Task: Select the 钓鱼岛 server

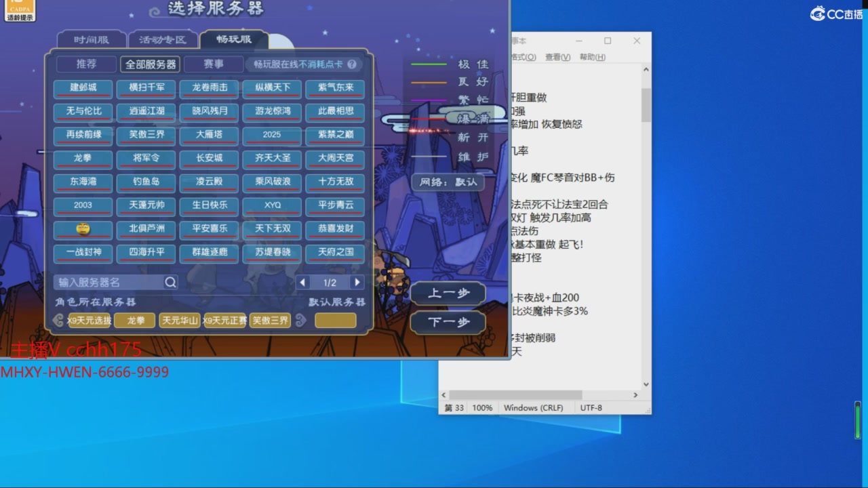Action: click(x=146, y=182)
